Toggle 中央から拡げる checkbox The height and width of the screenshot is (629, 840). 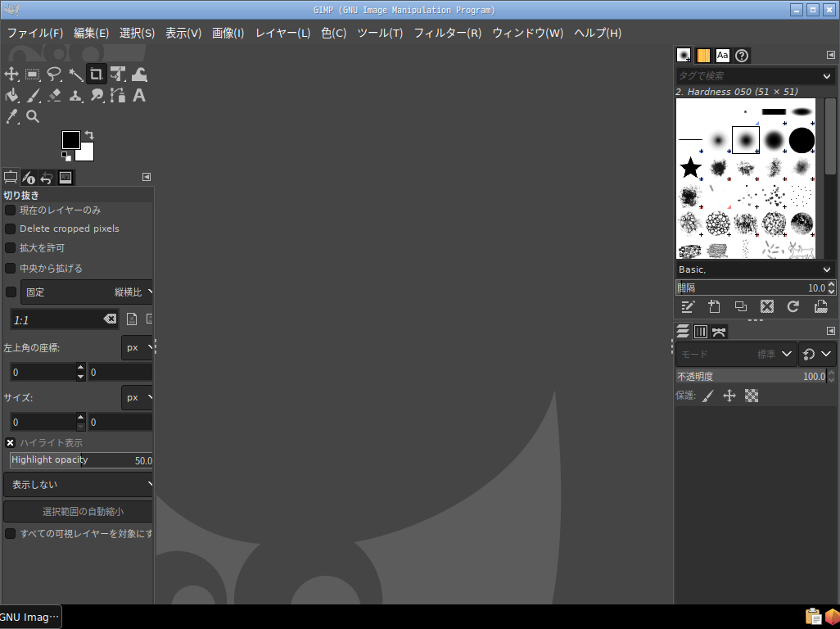[x=10, y=268]
